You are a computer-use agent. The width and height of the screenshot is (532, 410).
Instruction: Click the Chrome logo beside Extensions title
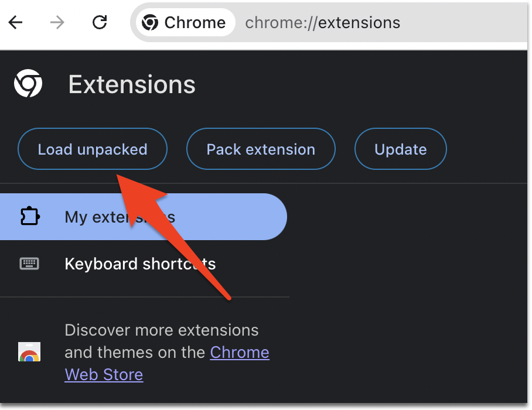coord(28,83)
